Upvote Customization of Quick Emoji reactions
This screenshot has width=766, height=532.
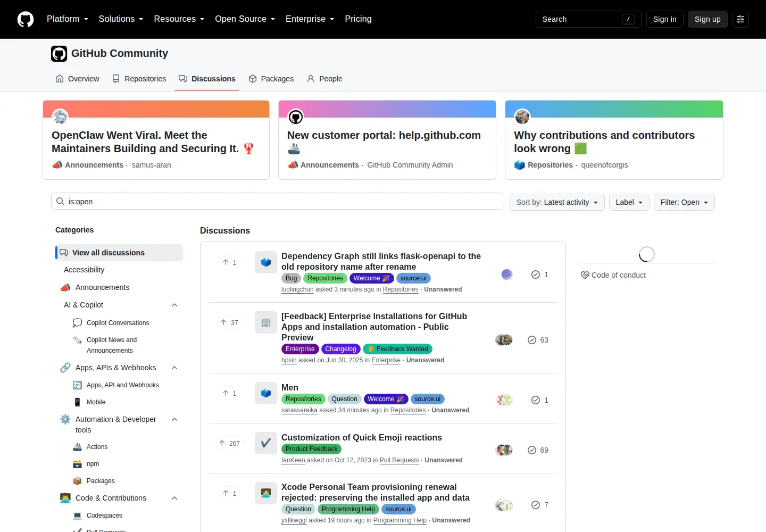(229, 443)
